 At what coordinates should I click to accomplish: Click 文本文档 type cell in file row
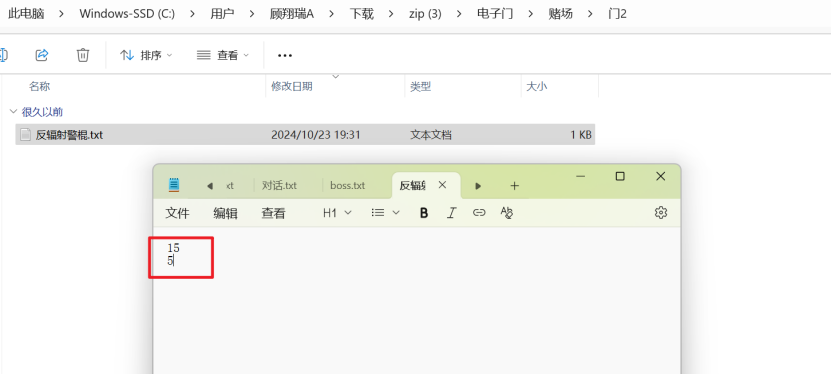point(431,135)
